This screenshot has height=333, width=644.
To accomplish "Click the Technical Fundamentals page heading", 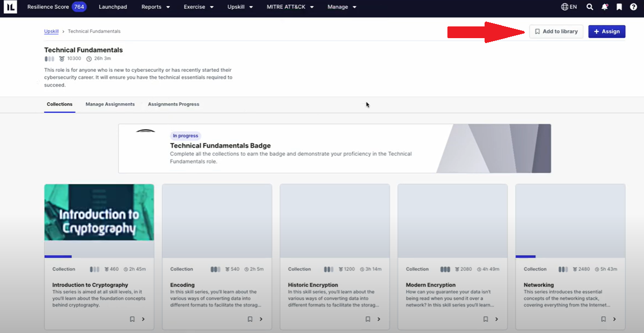I will coord(84,50).
